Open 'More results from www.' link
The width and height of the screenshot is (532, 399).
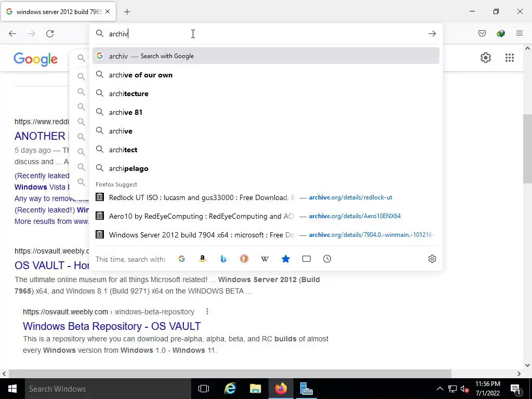51,221
